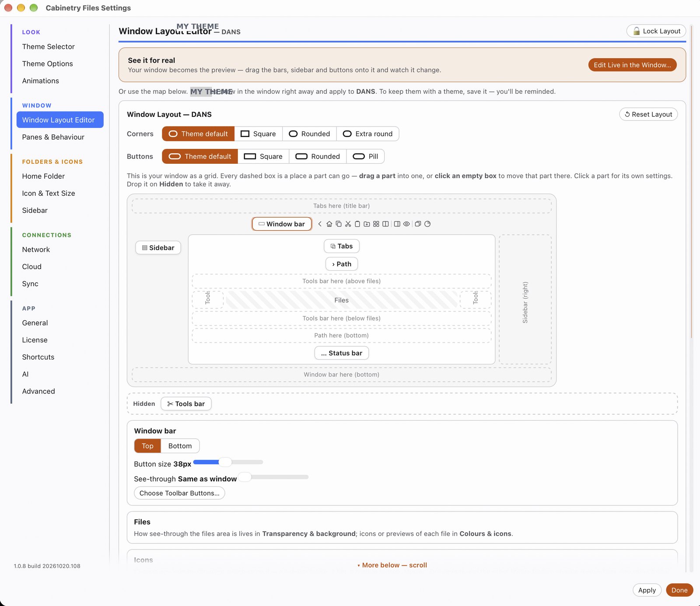The image size is (700, 606).
Task: Set Buttons shape to Square
Action: 263,156
